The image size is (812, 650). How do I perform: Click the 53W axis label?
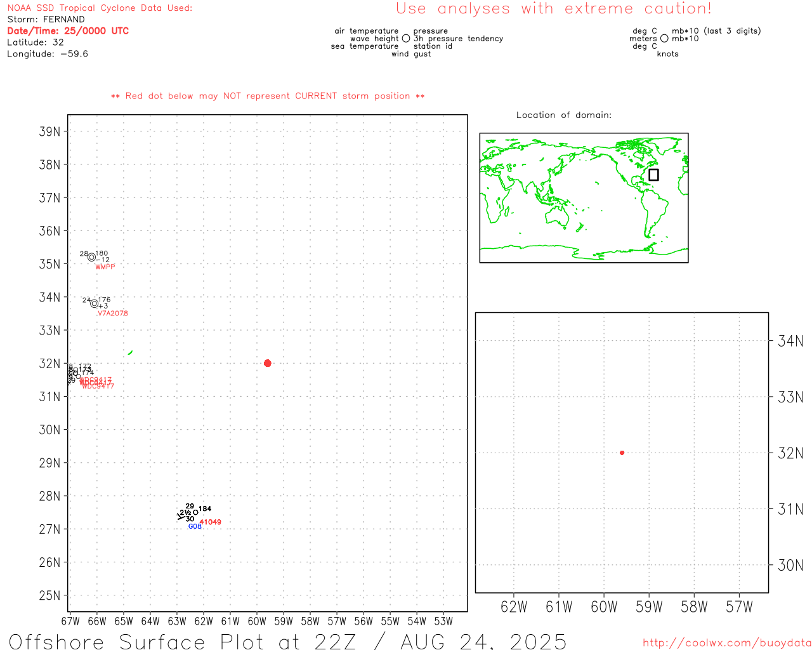coord(443,621)
